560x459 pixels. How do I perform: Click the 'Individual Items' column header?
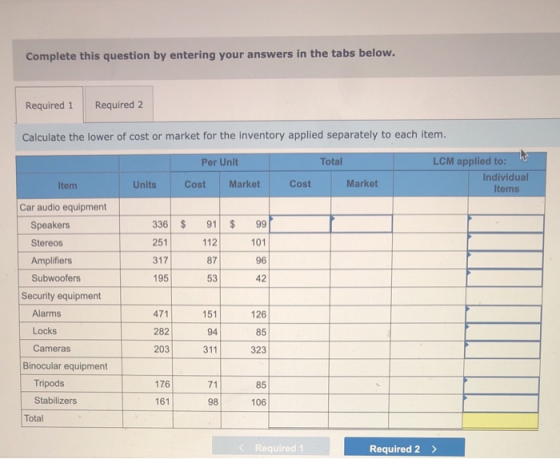(506, 183)
